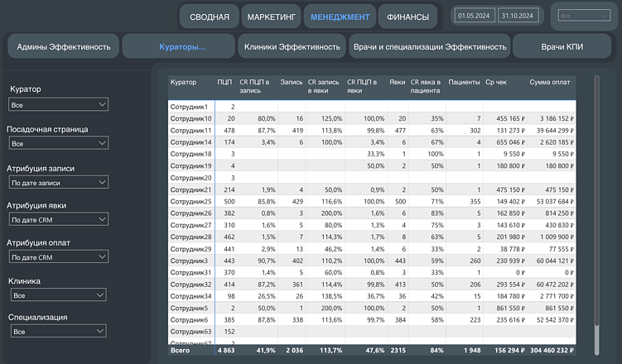Screen dimensions: 622x364
Task: Open the Атрибуция записи dropdown
Action: click(x=57, y=181)
